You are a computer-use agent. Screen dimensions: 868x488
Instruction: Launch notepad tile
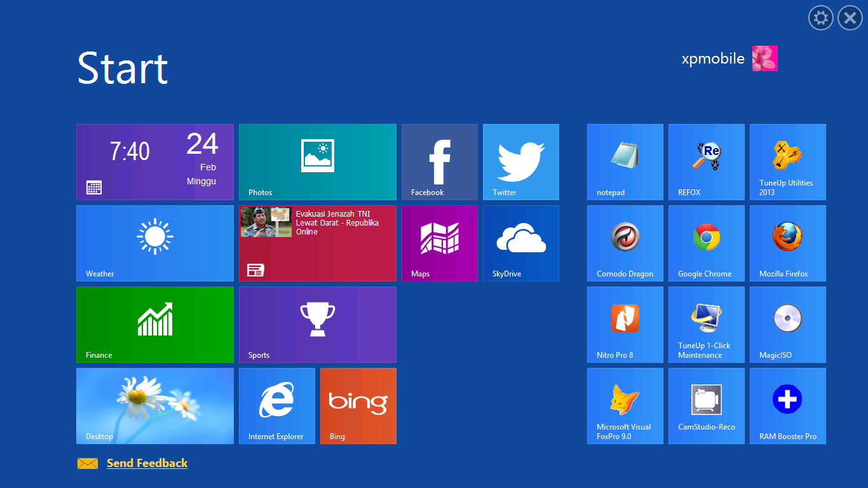[625, 162]
